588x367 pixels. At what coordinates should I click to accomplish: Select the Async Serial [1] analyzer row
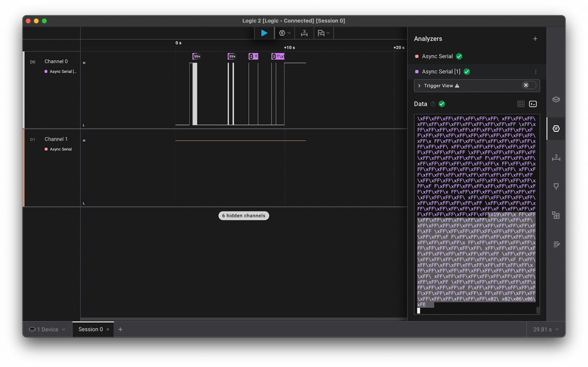pyautogui.click(x=477, y=72)
